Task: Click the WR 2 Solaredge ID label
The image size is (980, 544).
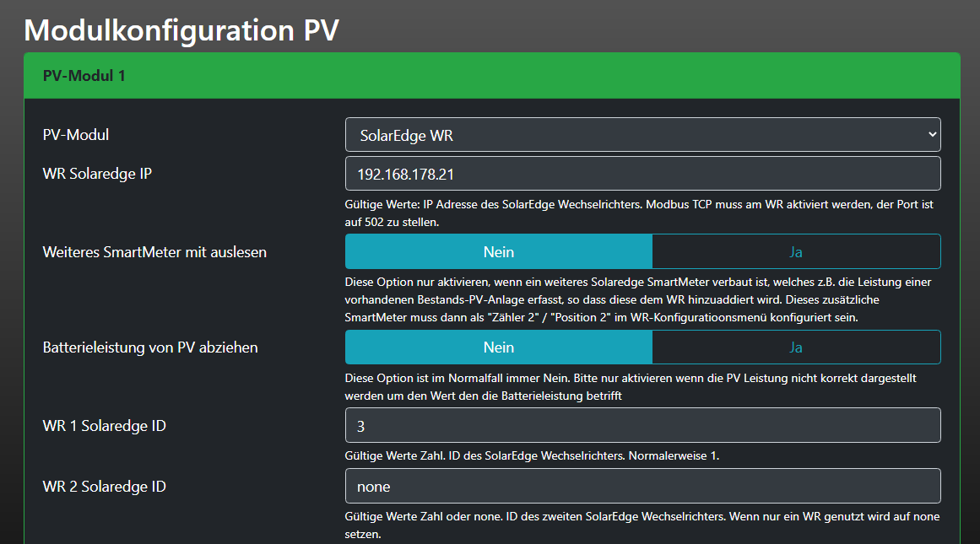Action: (x=104, y=487)
